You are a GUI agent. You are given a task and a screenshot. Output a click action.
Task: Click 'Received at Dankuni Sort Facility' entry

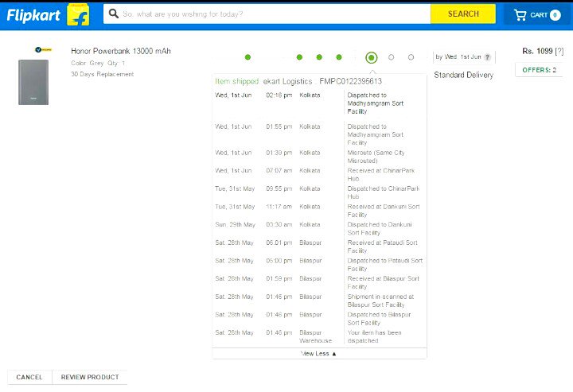coord(384,211)
